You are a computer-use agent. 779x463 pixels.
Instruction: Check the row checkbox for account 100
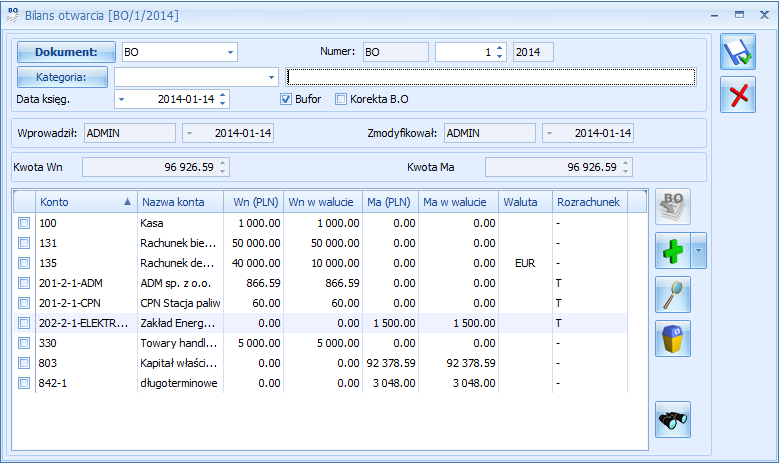(x=24, y=223)
